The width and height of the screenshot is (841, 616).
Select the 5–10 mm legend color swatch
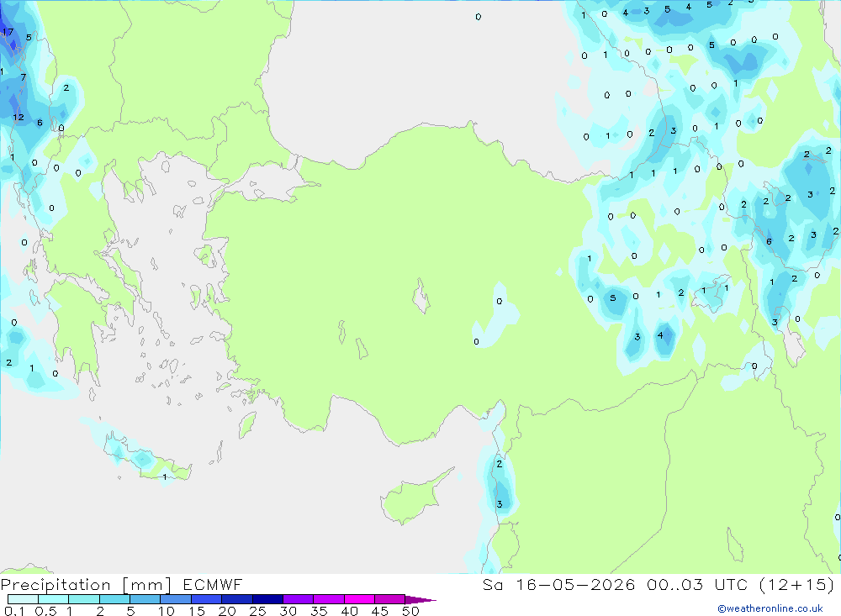point(145,599)
